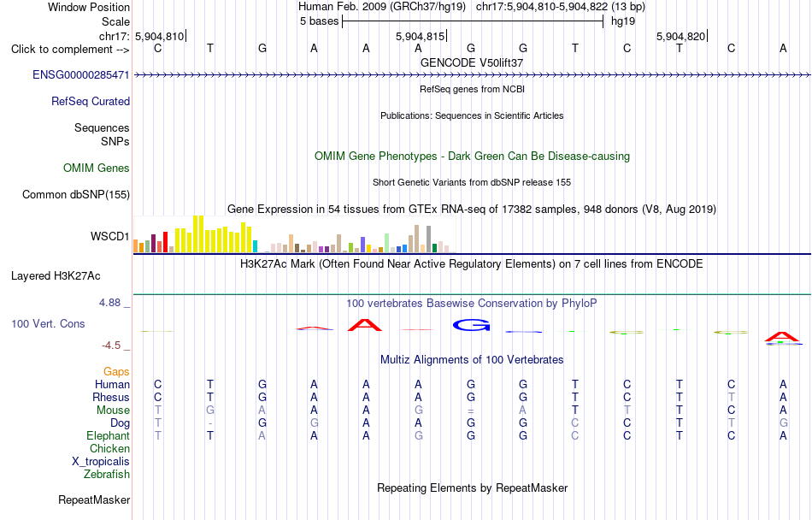
Task: Click 'Short Genetic Variants from dbSNP' title
Action: (472, 182)
